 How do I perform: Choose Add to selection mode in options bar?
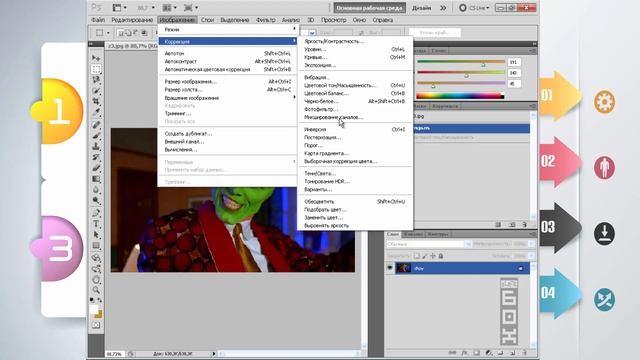128,33
